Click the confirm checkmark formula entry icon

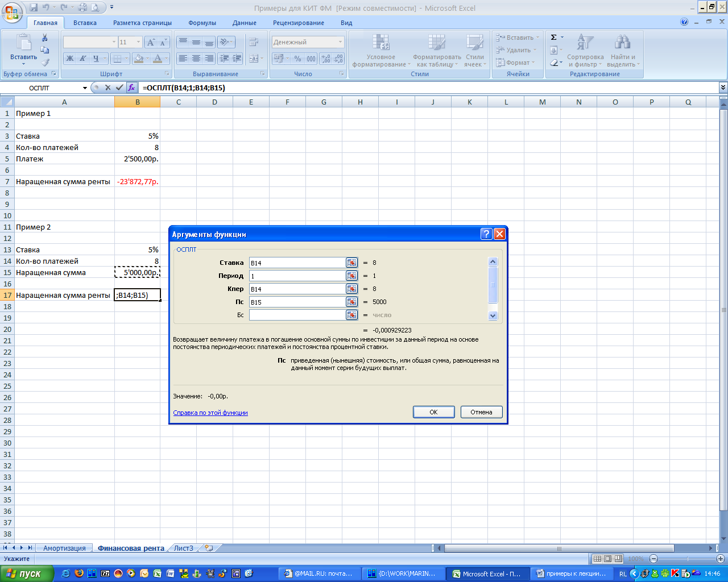(119, 88)
